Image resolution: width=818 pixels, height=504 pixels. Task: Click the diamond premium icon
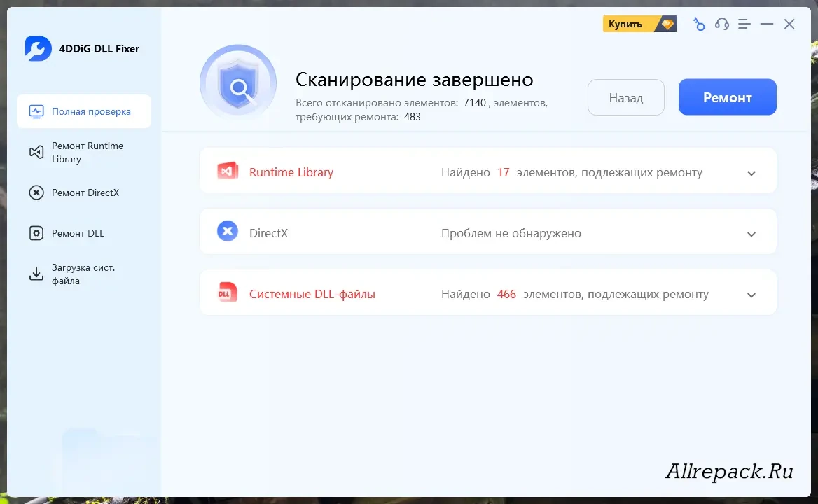[x=667, y=24]
